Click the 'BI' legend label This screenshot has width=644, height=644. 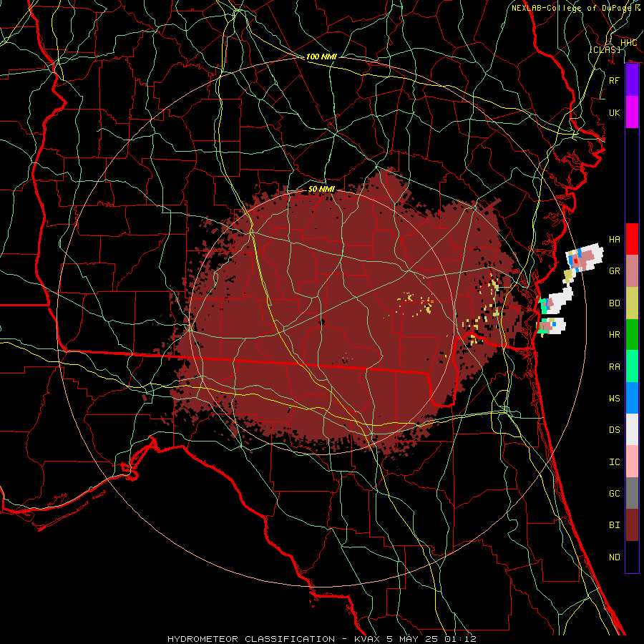(614, 525)
